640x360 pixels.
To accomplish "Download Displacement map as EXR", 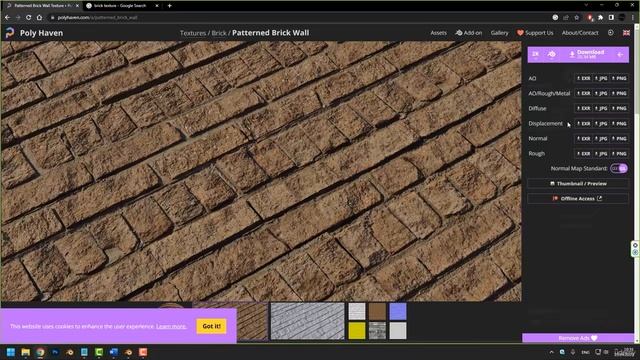I will coord(584,123).
